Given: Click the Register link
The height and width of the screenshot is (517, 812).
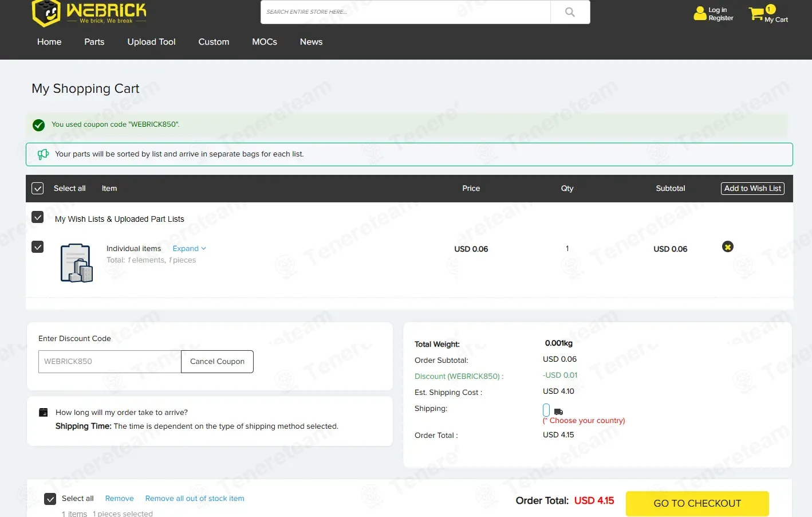Looking at the screenshot, I should 721,18.
